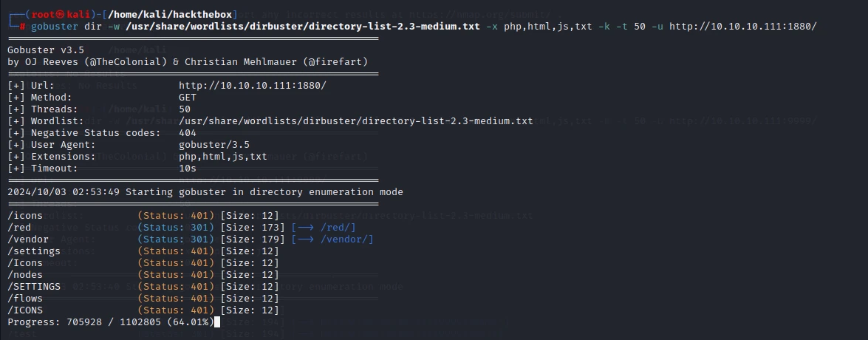The image size is (868, 340).
Task: Click the Gobuster v3.5 banner text
Action: click(46, 50)
